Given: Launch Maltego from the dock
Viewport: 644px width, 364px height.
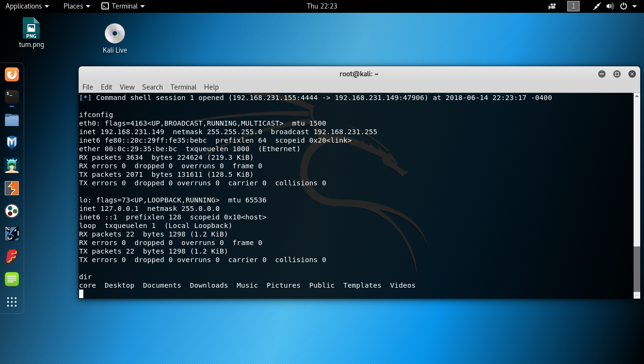Looking at the screenshot, I should (x=12, y=211).
